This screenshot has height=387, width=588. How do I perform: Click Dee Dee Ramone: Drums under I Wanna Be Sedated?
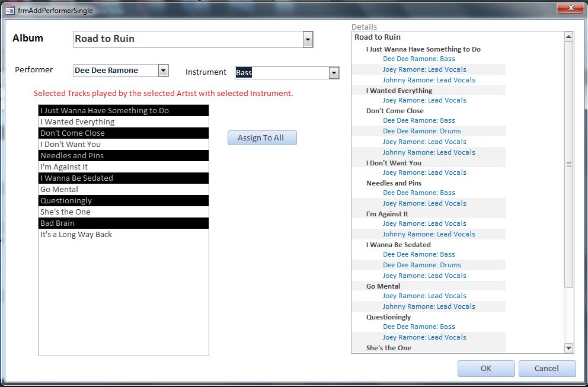422,265
